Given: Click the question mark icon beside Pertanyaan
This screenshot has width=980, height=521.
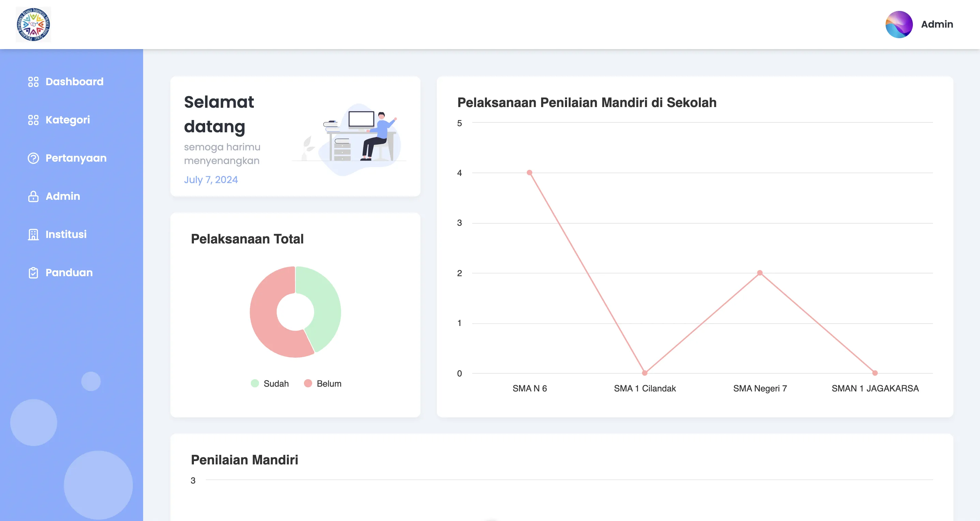Looking at the screenshot, I should pyautogui.click(x=33, y=158).
